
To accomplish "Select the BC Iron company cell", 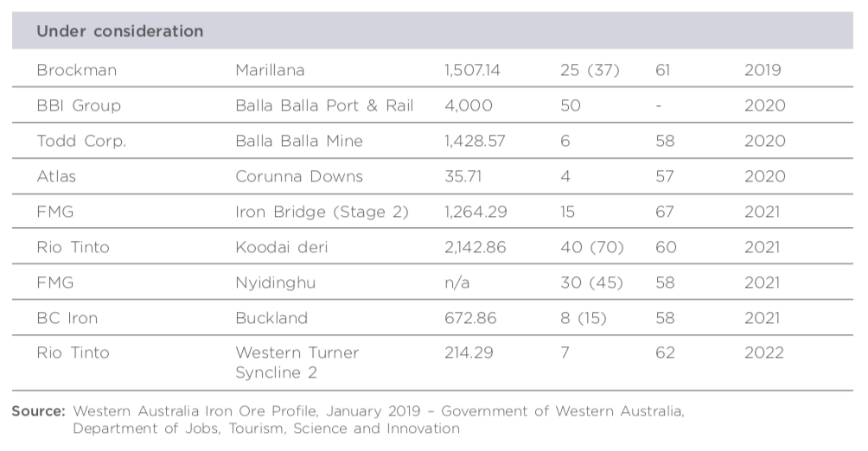I will [x=67, y=318].
